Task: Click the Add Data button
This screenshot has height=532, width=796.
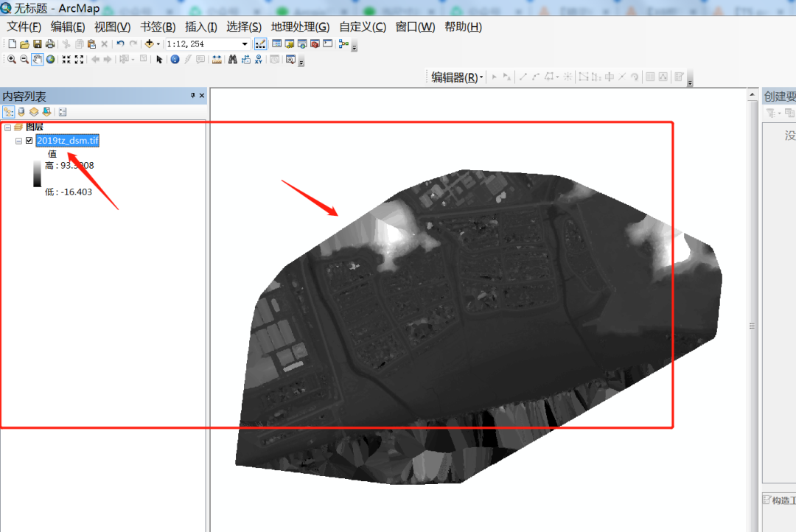Action: [x=150, y=44]
